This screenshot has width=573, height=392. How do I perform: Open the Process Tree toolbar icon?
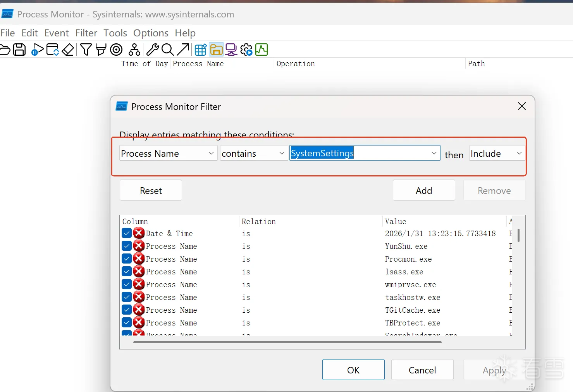[134, 50]
